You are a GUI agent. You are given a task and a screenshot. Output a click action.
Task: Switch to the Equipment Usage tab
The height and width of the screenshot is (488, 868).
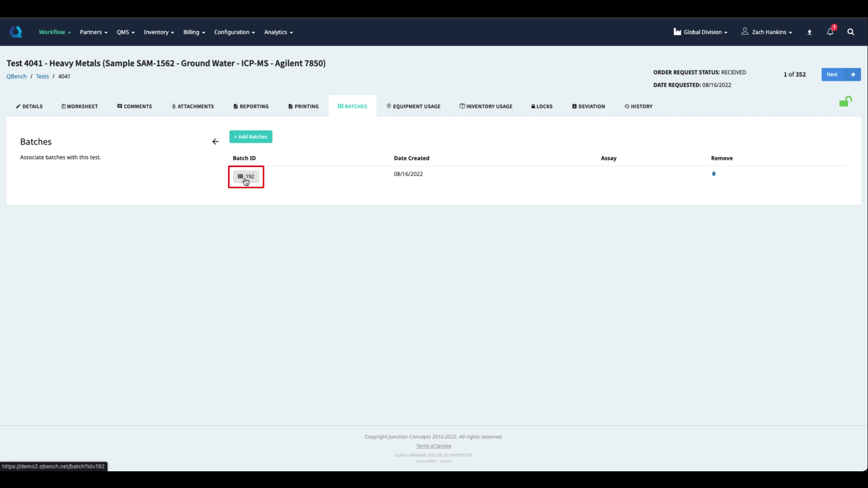(413, 106)
